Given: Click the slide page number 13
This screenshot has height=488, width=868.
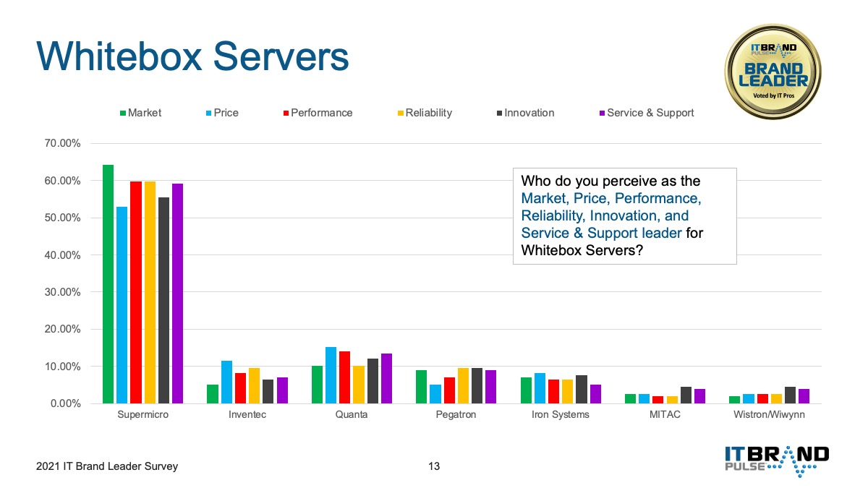Looking at the screenshot, I should (x=434, y=466).
